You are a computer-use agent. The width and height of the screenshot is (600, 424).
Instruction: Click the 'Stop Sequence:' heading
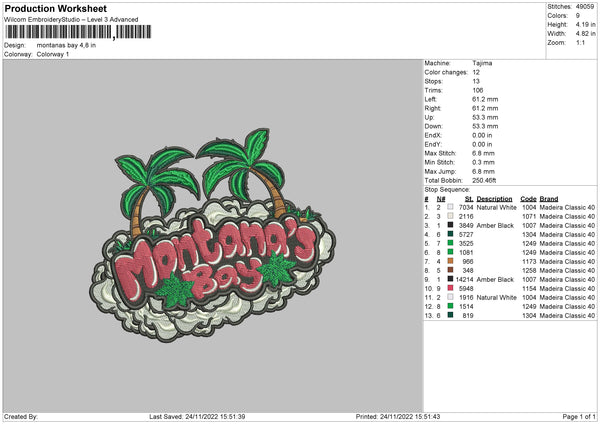447,189
